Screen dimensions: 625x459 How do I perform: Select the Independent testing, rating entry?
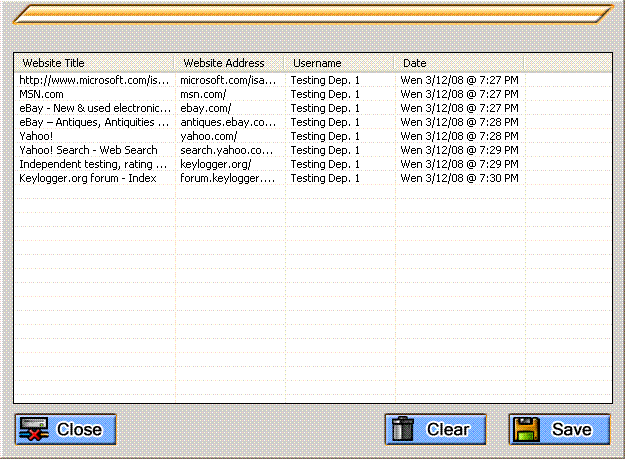pos(93,164)
